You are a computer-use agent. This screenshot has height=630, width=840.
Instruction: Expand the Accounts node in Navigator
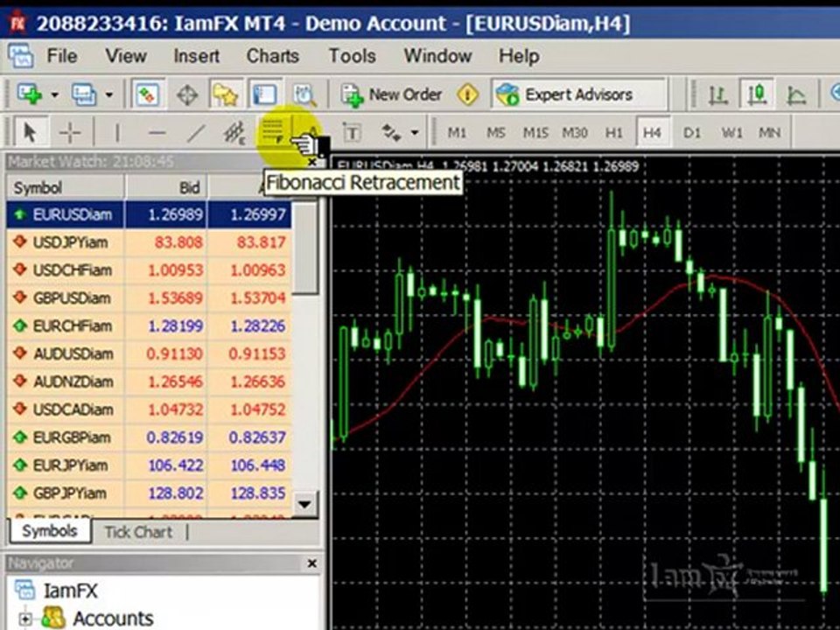tap(25, 619)
